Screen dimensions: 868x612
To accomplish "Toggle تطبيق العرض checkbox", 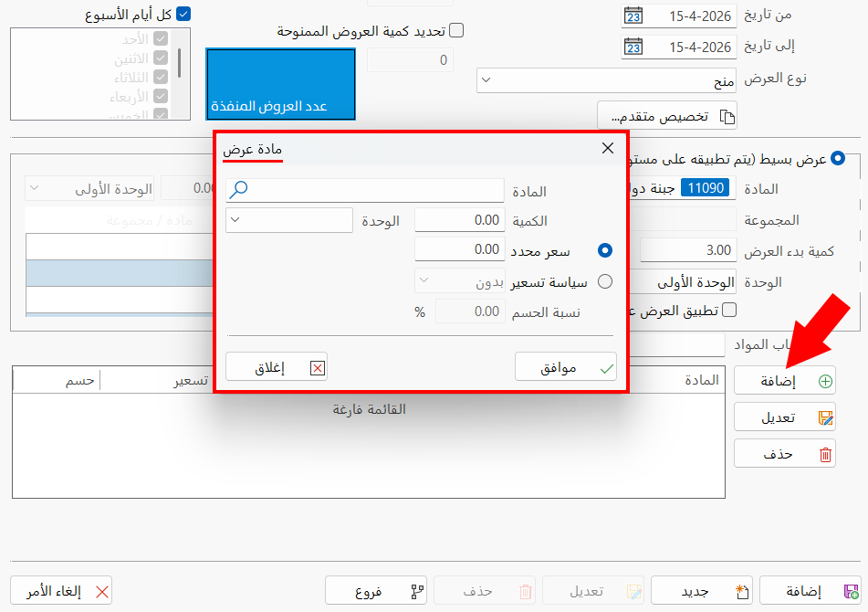I will (729, 310).
